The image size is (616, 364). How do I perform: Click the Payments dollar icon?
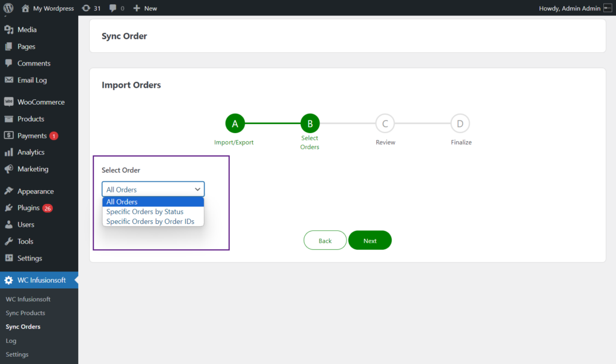pyautogui.click(x=8, y=135)
